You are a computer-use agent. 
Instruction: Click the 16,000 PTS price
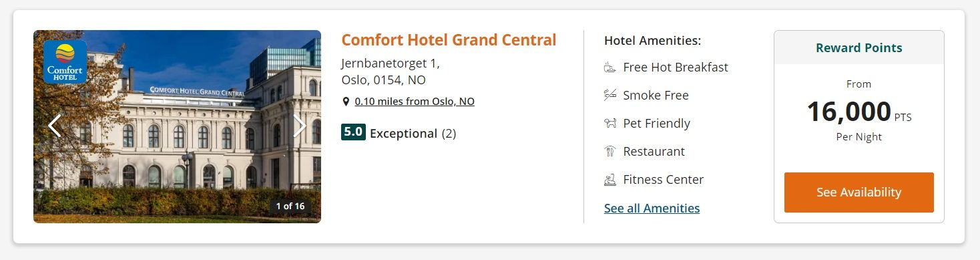click(x=859, y=112)
